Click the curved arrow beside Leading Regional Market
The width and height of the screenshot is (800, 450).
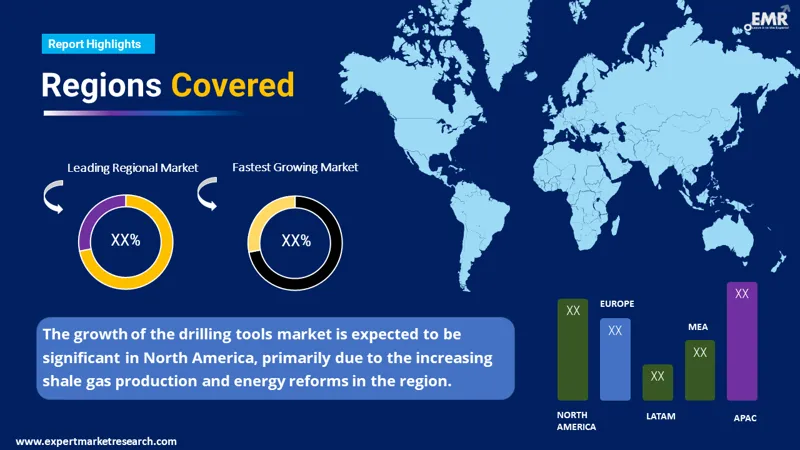point(50,196)
